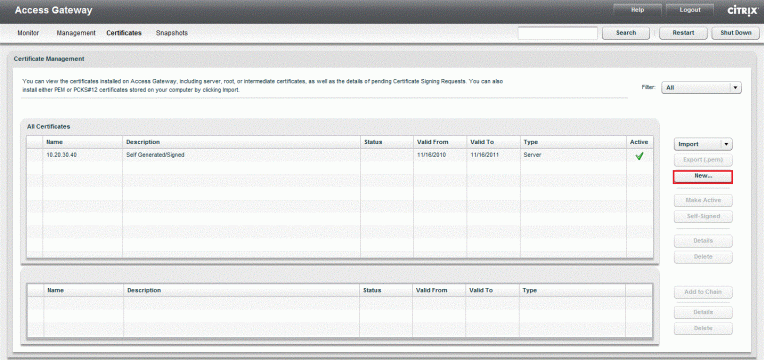Click the 11/16/2010 Valid From value
The image size is (764, 360).
coord(432,155)
